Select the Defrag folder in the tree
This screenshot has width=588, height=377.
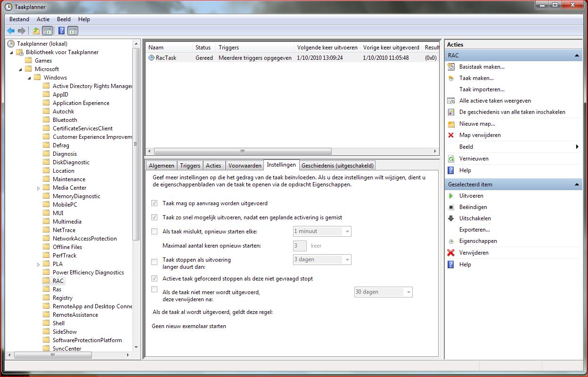(61, 145)
